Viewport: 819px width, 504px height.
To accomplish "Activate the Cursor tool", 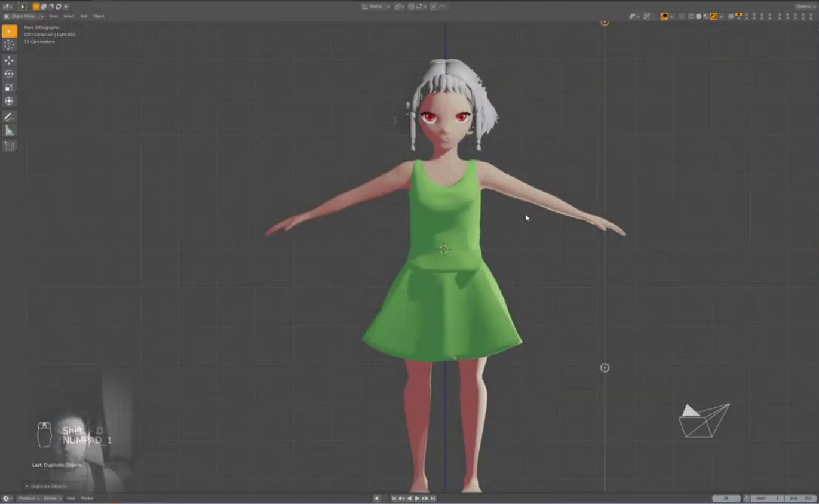I will [x=10, y=45].
